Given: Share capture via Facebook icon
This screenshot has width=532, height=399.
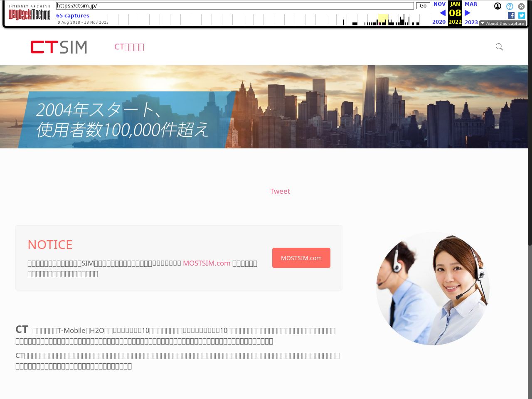Looking at the screenshot, I should pos(511,15).
